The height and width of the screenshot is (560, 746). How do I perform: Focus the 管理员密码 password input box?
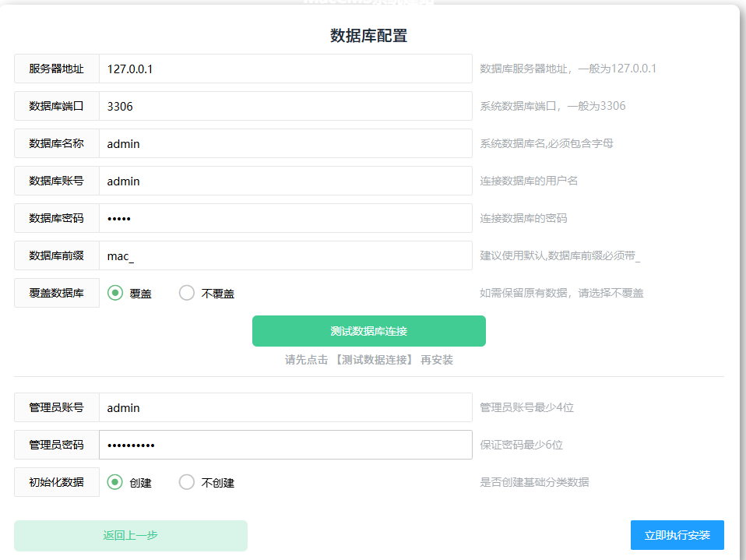click(285, 445)
